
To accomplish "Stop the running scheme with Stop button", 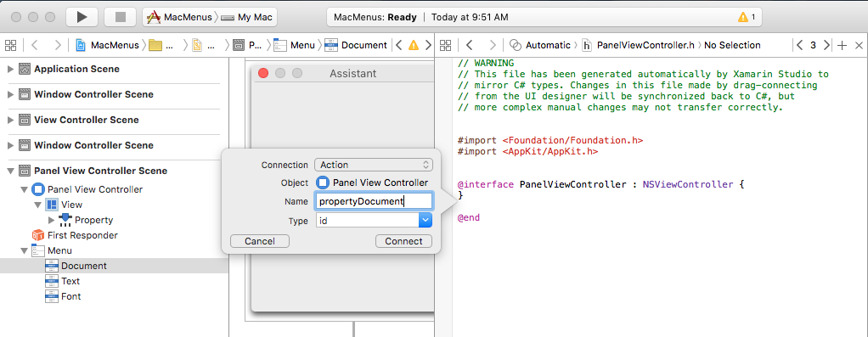I will point(121,17).
